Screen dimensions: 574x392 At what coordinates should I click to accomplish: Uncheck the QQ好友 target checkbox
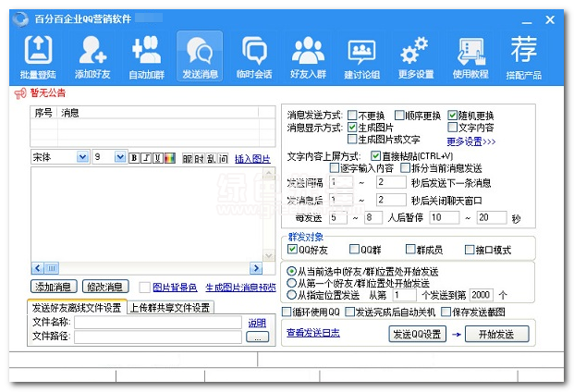pyautogui.click(x=292, y=250)
